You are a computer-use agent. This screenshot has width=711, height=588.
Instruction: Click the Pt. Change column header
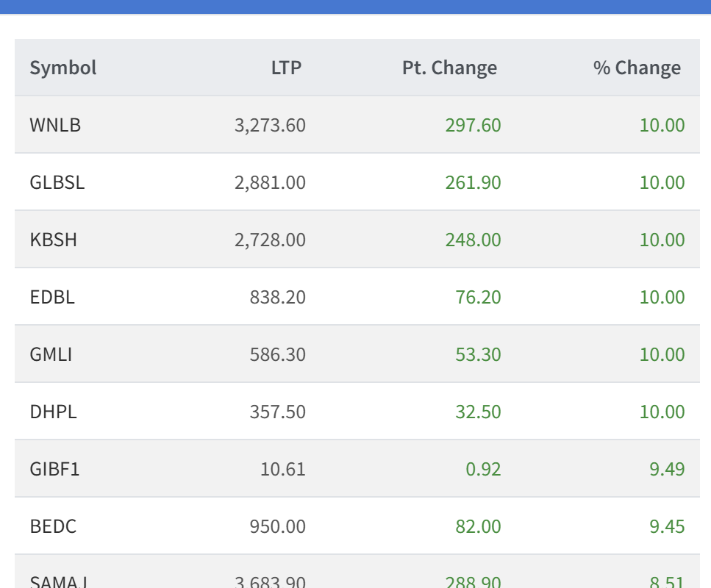(449, 68)
